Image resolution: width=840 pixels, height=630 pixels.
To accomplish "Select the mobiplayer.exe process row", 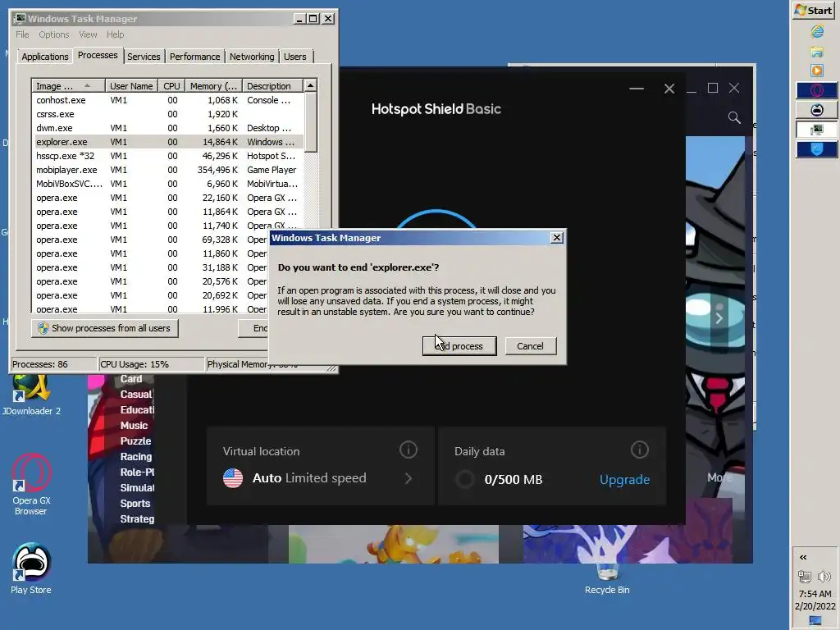I will (167, 170).
